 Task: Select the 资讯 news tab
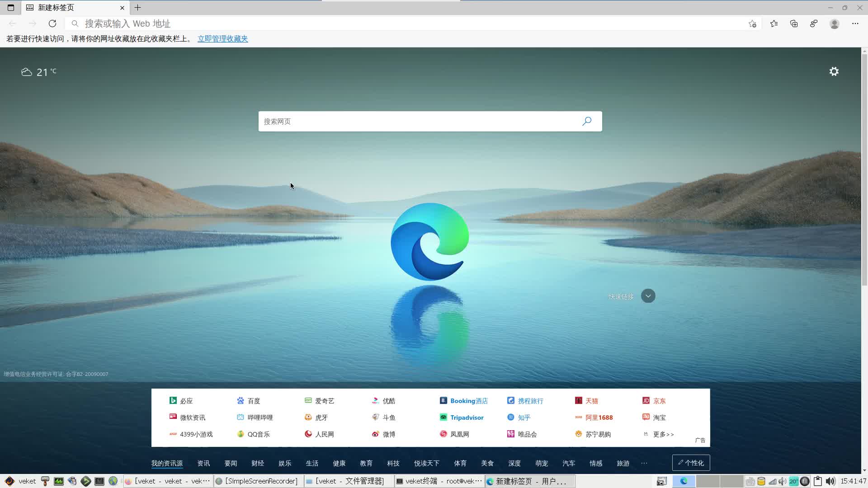203,463
